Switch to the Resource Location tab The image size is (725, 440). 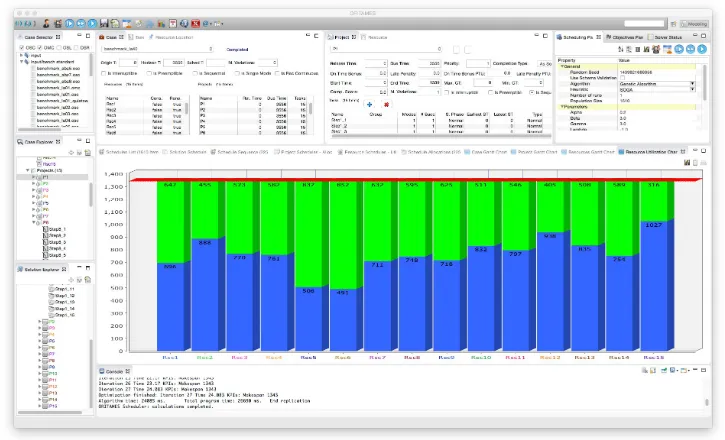[x=171, y=37]
